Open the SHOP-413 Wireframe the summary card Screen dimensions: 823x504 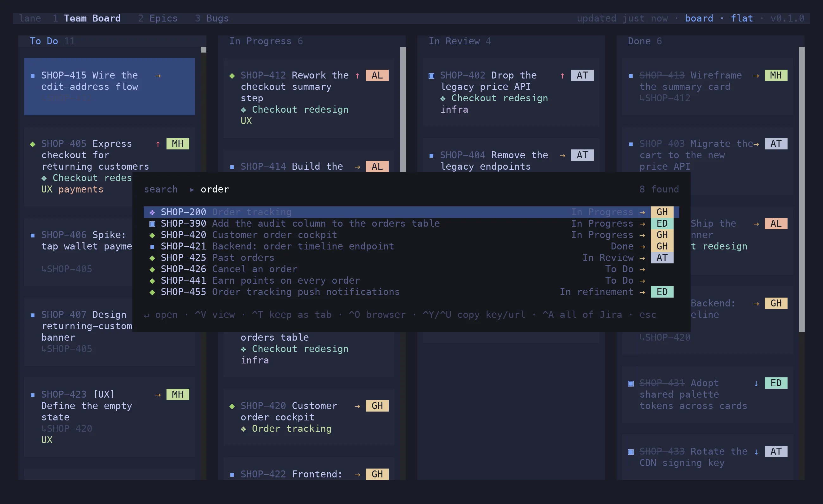click(x=707, y=87)
